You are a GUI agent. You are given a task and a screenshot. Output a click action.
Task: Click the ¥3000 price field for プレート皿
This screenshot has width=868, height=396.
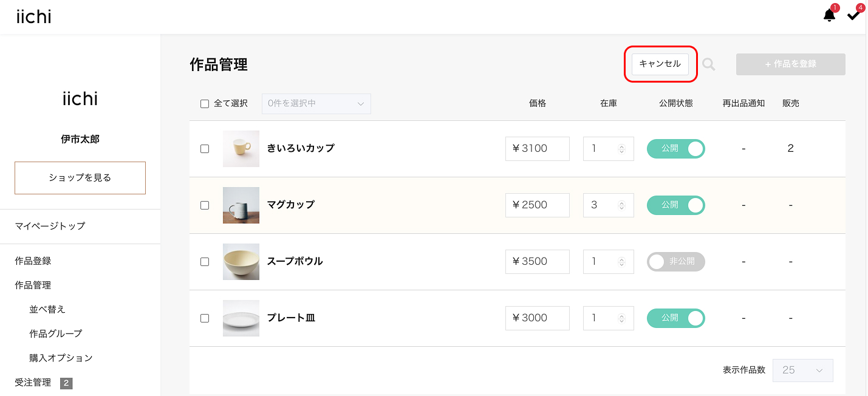pos(537,318)
